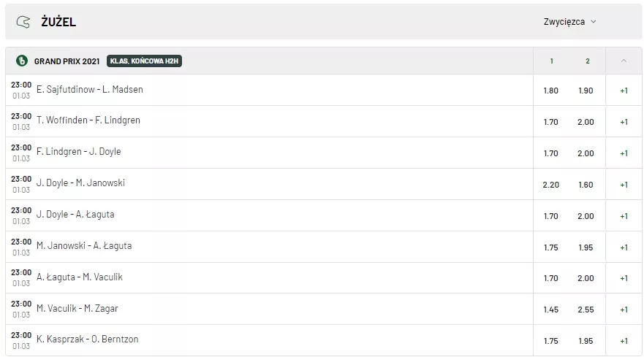Open J. Doyle - M. Janowski match
Image resolution: width=644 pixels, height=357 pixels.
tap(80, 183)
